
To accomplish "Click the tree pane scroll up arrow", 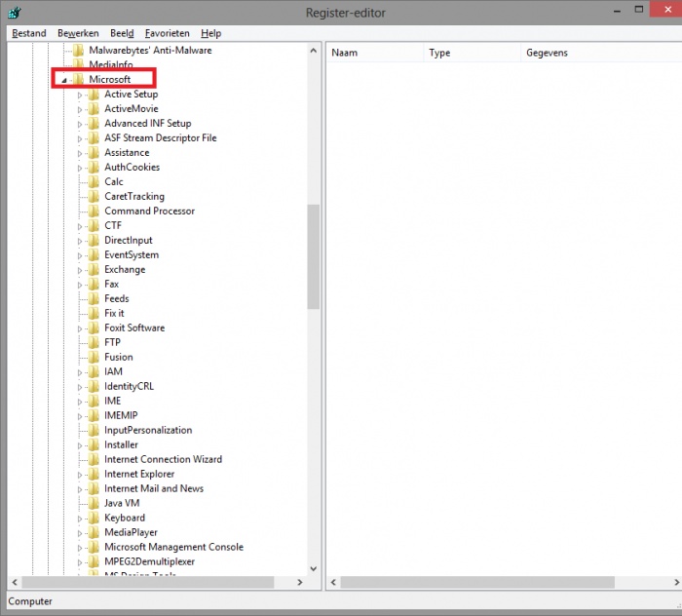I will pyautogui.click(x=313, y=51).
